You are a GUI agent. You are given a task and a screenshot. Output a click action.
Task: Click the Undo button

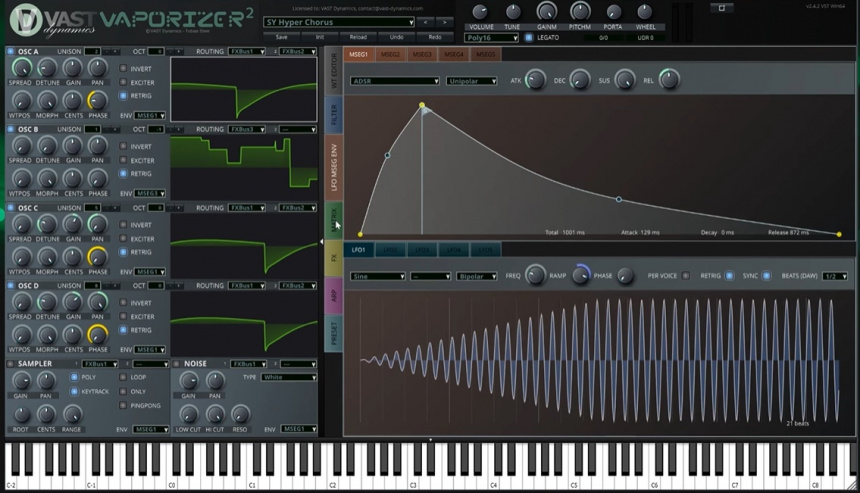coord(397,37)
